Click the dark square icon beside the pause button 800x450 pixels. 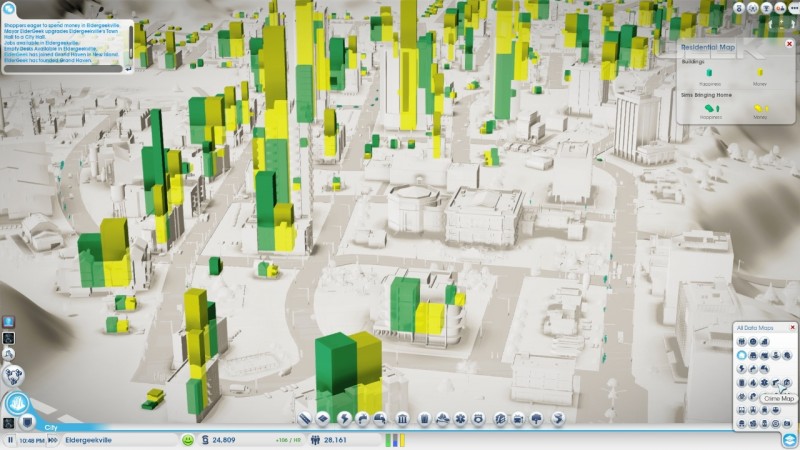tap(8, 423)
